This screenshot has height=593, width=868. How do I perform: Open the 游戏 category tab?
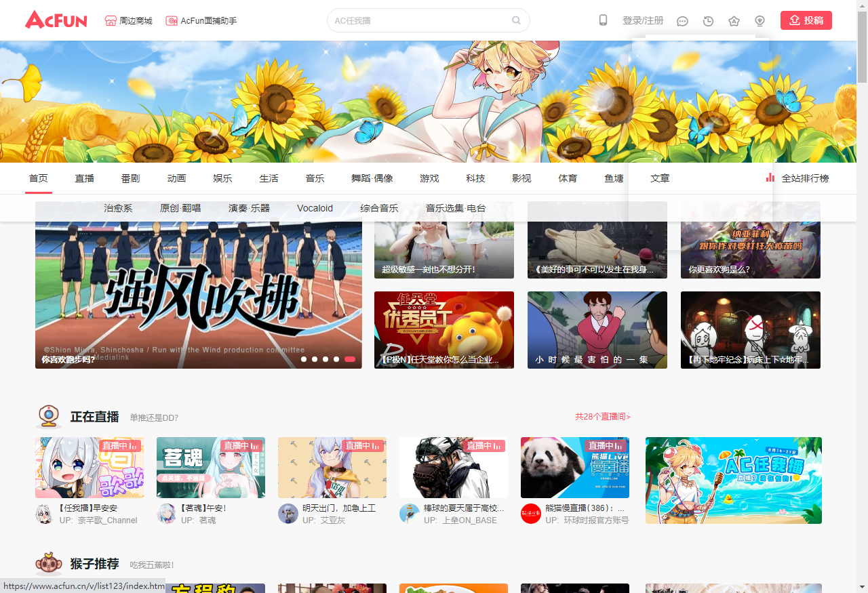point(429,178)
